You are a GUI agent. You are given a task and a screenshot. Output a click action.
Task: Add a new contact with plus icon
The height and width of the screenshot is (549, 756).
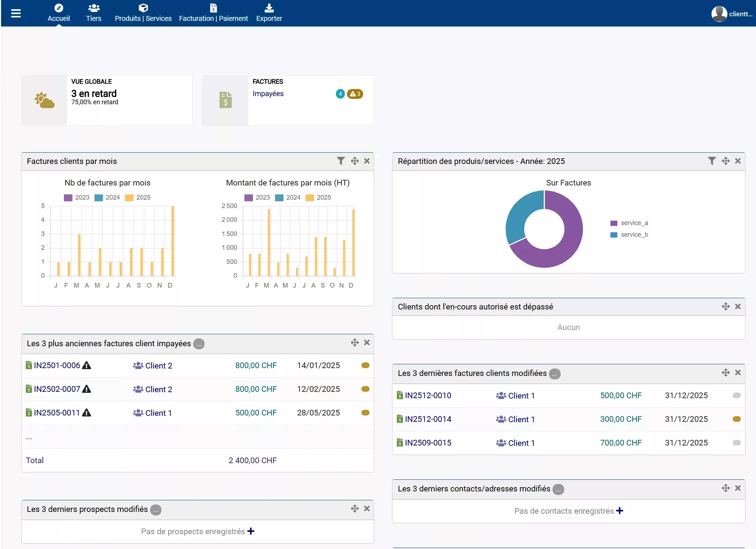(x=619, y=511)
